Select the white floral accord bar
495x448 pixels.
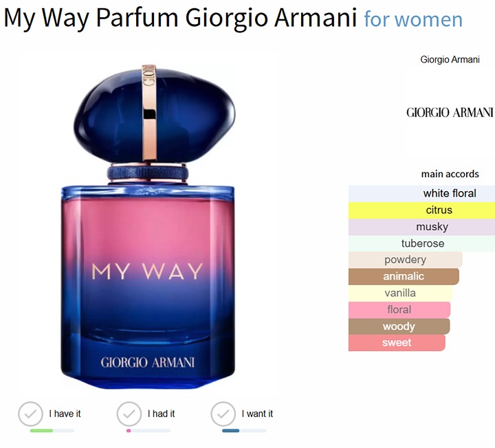[x=421, y=193]
